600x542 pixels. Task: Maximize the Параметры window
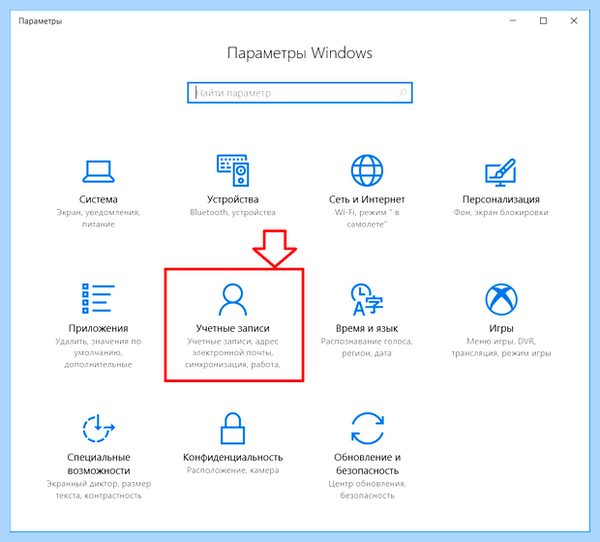click(x=543, y=21)
